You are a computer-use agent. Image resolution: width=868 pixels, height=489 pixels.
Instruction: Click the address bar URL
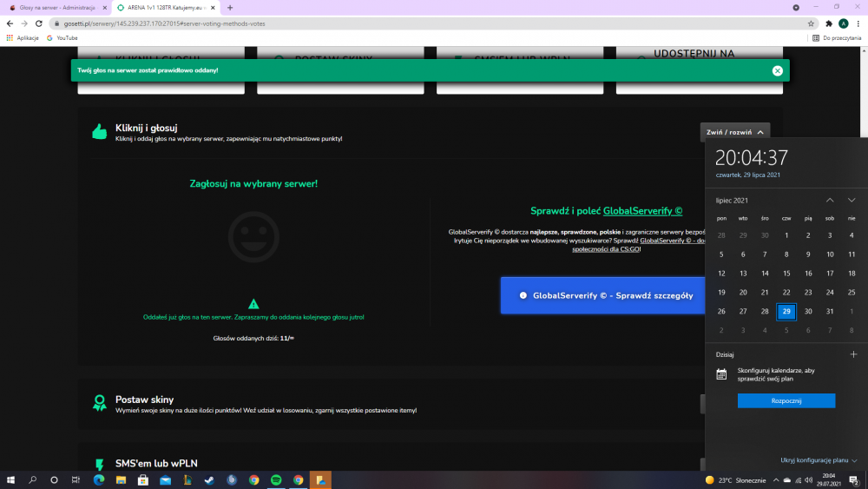pos(164,23)
